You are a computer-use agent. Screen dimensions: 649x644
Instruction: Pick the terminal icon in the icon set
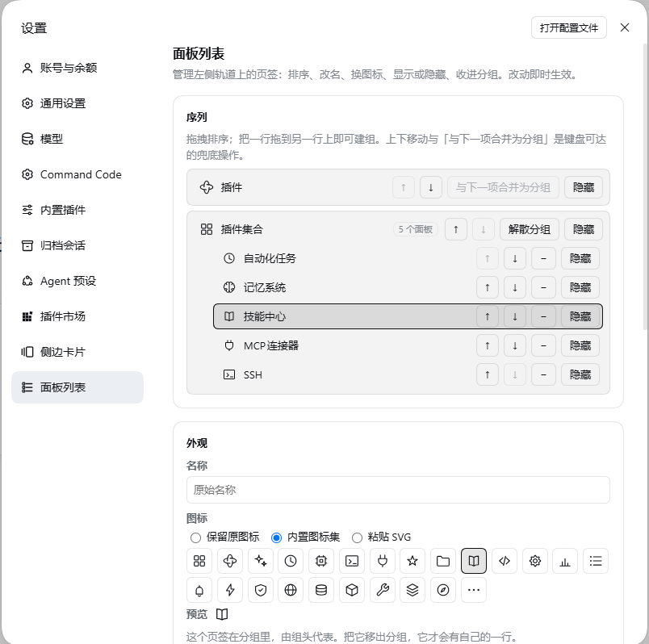pos(352,561)
